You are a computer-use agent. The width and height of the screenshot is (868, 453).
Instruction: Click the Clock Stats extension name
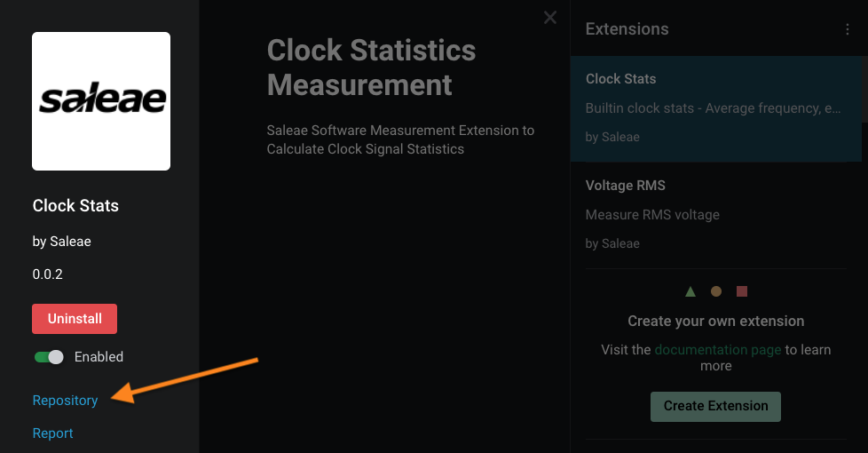click(x=75, y=206)
